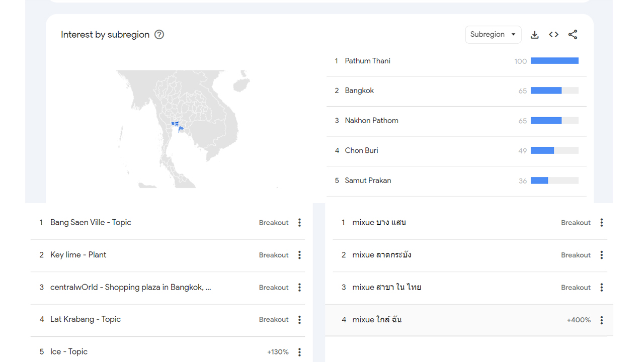Open three-dot menu for Key lime row
644x362 pixels.
[x=299, y=255]
